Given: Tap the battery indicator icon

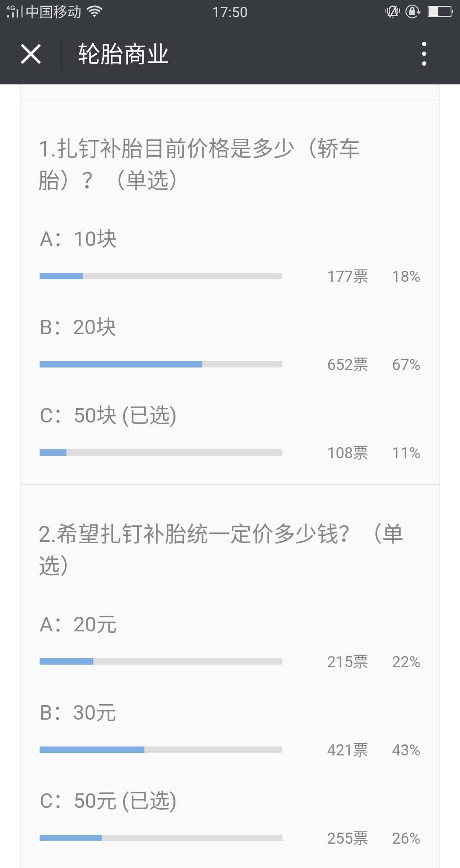Looking at the screenshot, I should [440, 12].
